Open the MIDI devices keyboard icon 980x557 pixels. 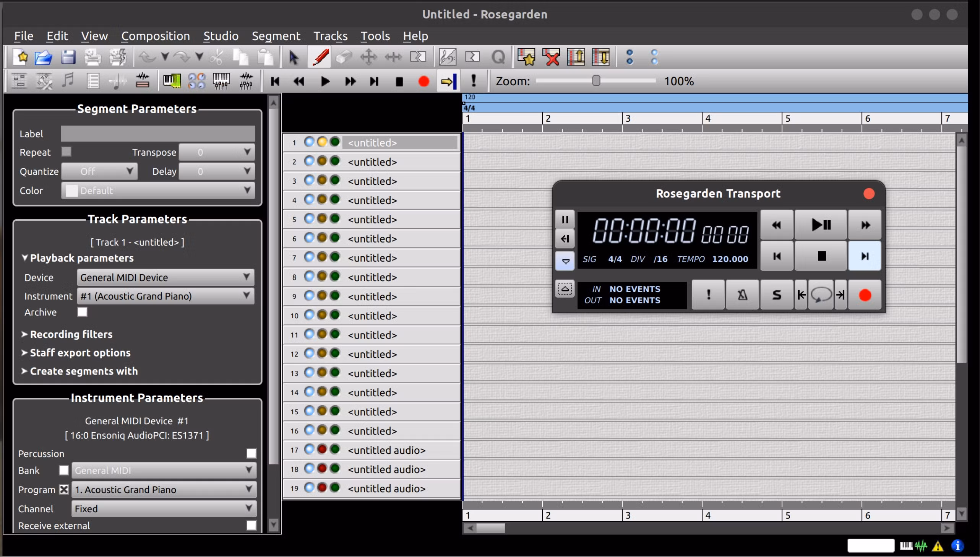pyautogui.click(x=172, y=81)
